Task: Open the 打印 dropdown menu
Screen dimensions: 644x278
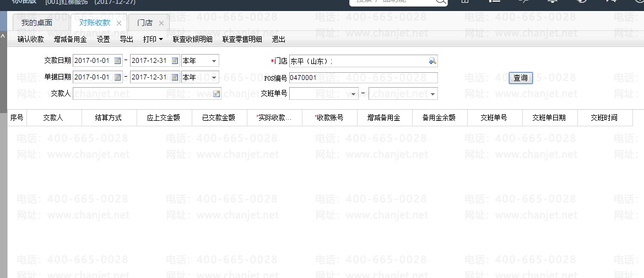Action: tap(153, 40)
